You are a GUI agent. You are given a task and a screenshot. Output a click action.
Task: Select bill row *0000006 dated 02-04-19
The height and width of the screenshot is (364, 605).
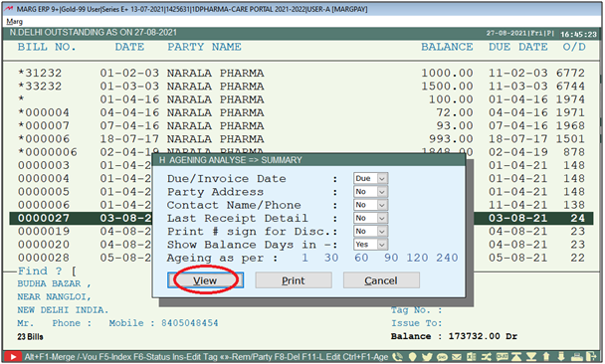point(301,152)
